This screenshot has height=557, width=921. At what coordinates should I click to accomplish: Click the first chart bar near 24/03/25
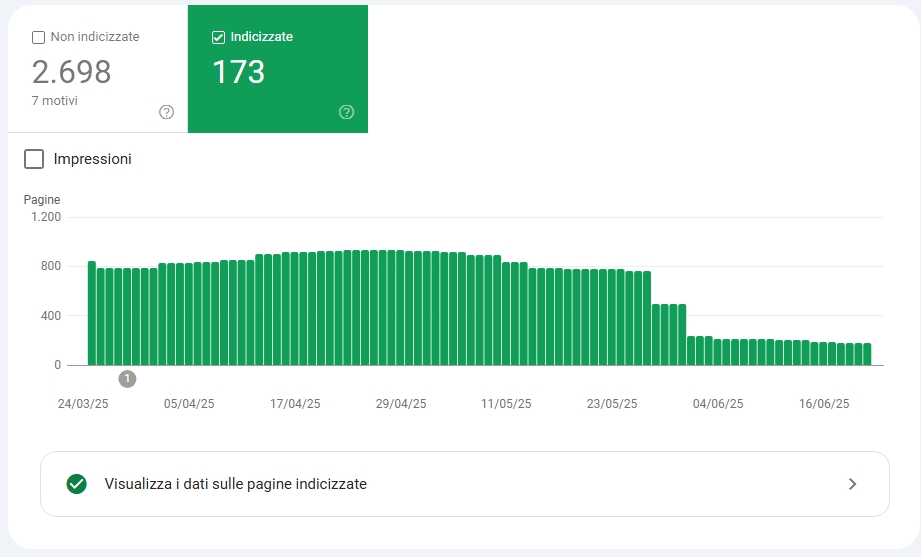pyautogui.click(x=92, y=313)
